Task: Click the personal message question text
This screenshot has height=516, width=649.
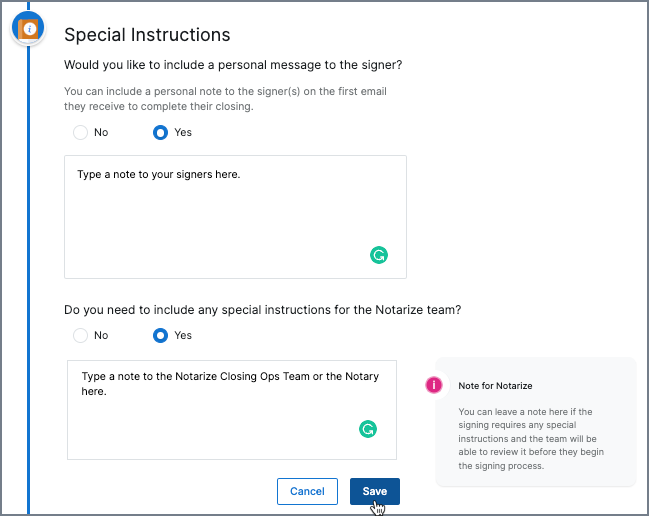Action: [x=233, y=65]
